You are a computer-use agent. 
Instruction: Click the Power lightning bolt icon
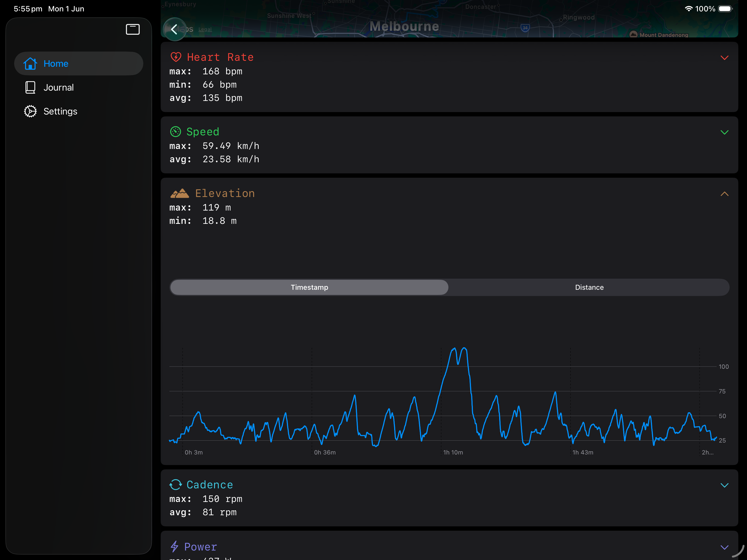(x=174, y=546)
